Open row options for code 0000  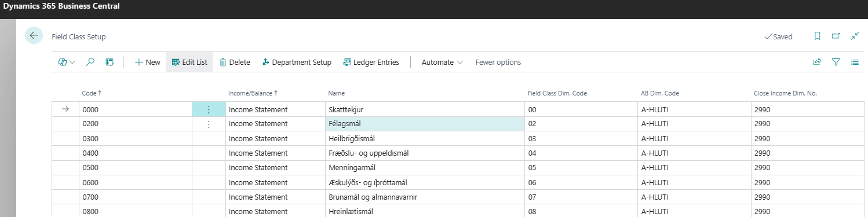click(209, 109)
